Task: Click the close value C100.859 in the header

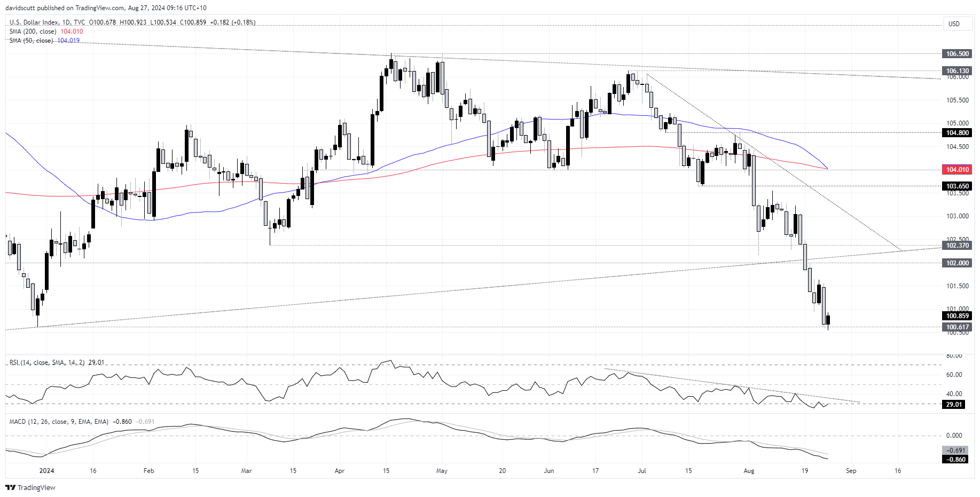Action: [x=193, y=22]
